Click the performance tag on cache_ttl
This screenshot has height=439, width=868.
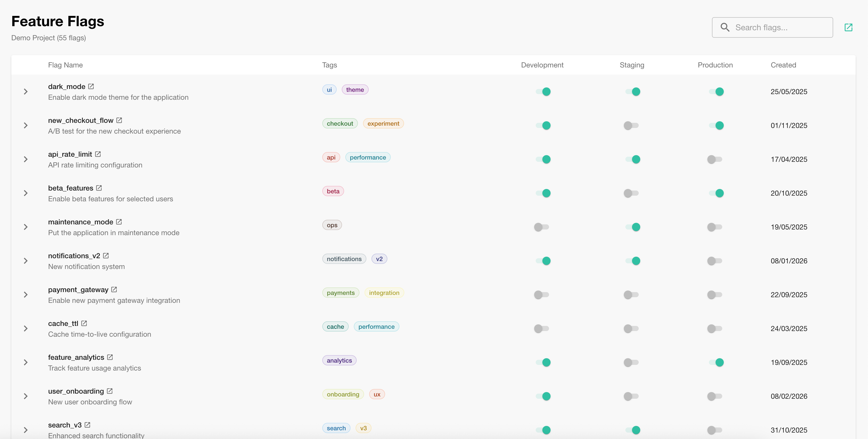376,326
